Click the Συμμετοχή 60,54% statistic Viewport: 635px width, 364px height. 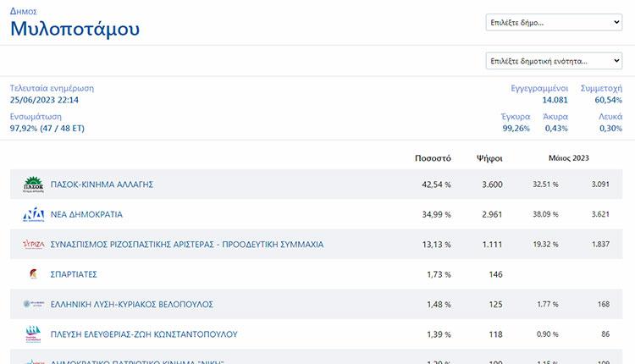[601, 100]
